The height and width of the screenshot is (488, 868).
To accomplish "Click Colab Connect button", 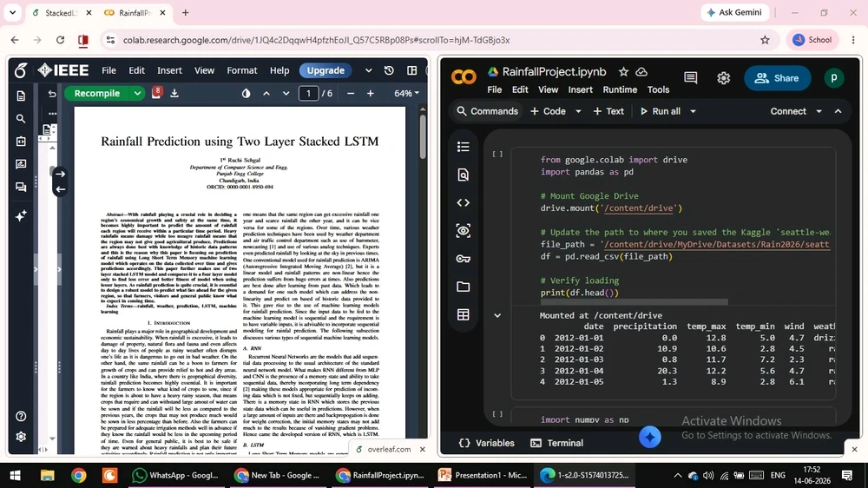I will tap(788, 111).
